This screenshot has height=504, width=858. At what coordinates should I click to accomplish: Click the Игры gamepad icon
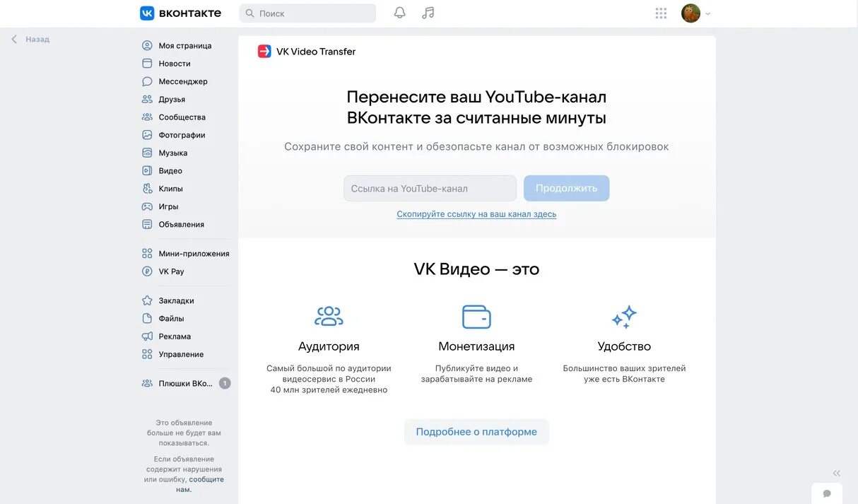tap(147, 206)
